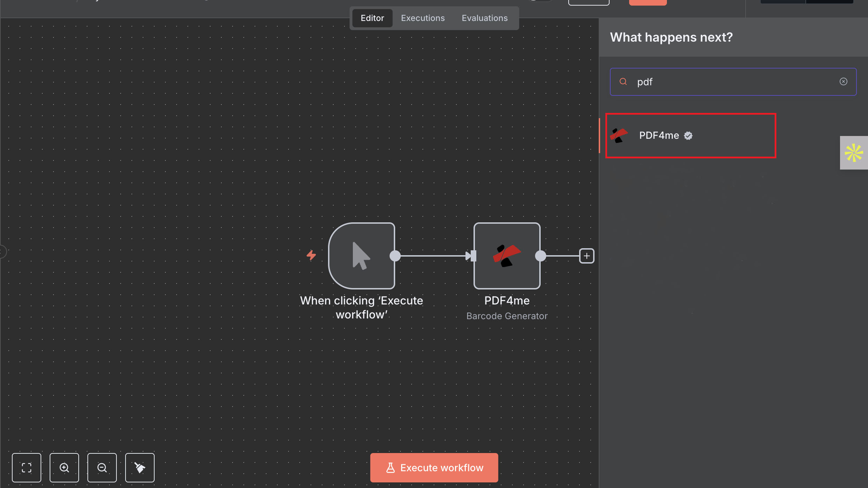This screenshot has height=488, width=868.
Task: Open the yellow assistant star icon
Action: 854,153
